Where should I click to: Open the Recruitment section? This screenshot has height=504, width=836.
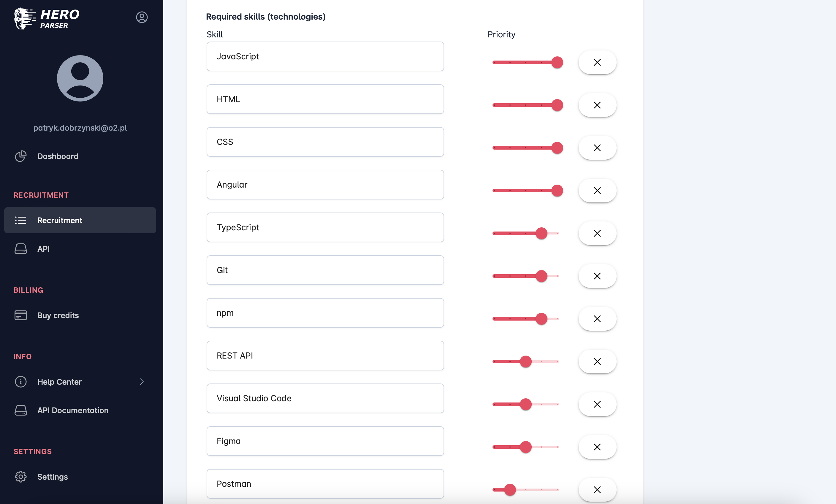pyautogui.click(x=60, y=220)
